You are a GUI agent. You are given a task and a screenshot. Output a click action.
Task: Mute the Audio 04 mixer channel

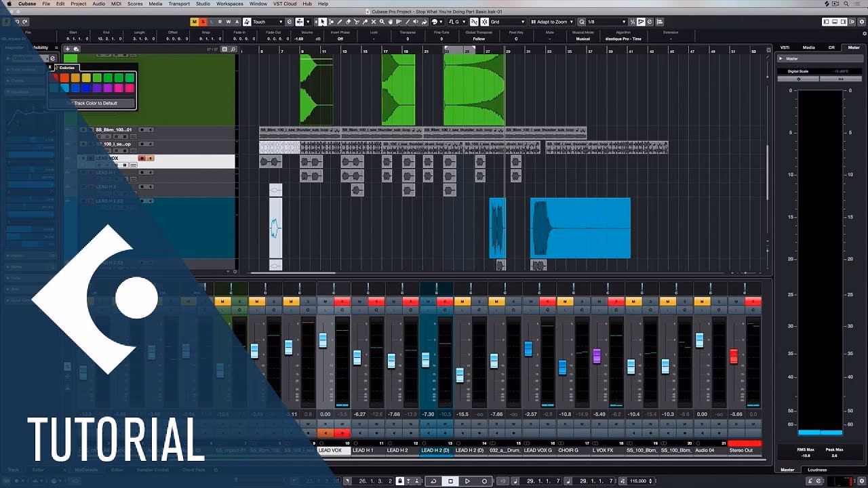pyautogui.click(x=702, y=302)
